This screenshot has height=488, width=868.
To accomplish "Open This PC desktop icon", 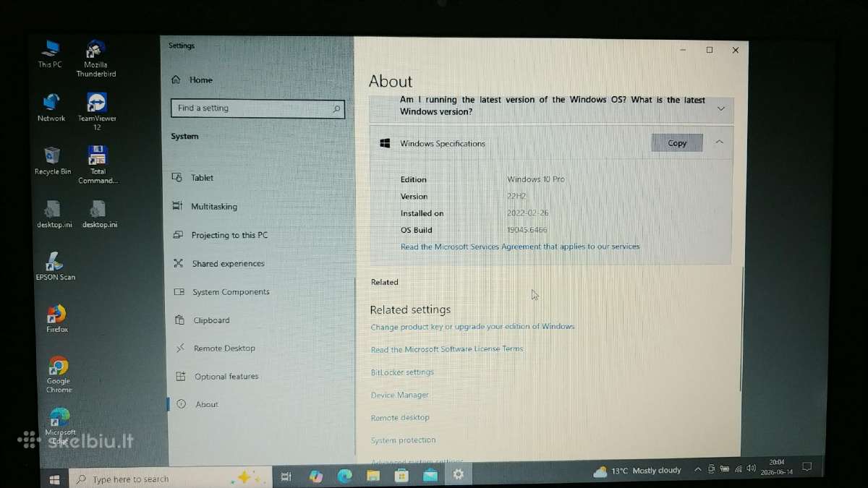I will [x=51, y=54].
